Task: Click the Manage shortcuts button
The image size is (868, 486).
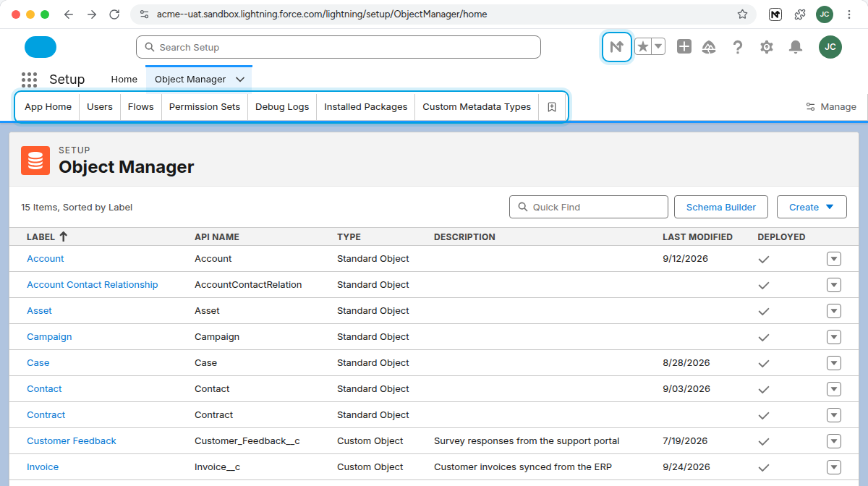Action: pyautogui.click(x=831, y=106)
